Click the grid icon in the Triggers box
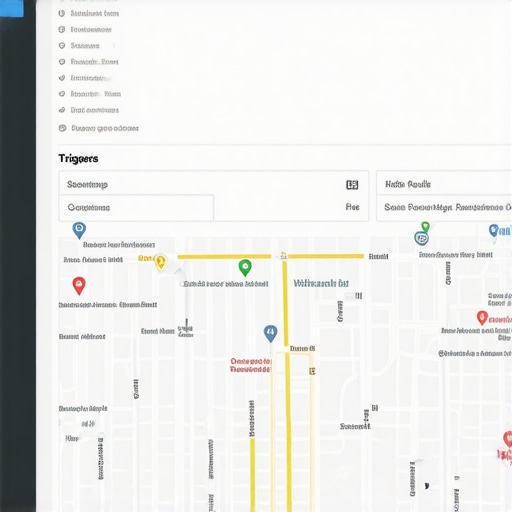The image size is (512, 512). 352,185
